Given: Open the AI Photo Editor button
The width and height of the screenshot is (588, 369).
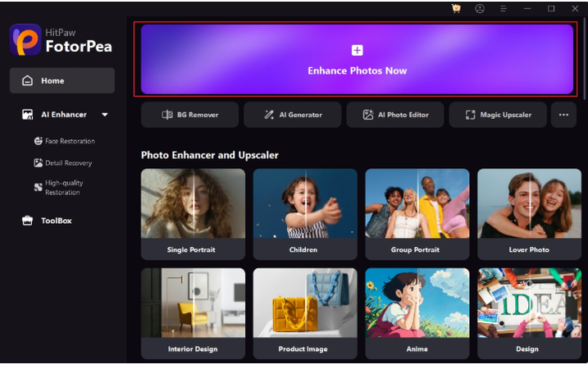Looking at the screenshot, I should pyautogui.click(x=395, y=115).
